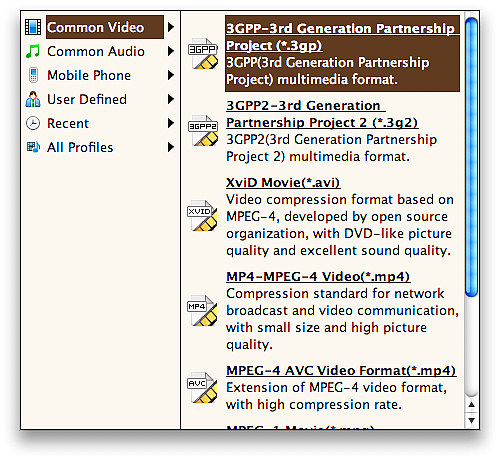The image size is (500, 460).
Task: Expand the All Profiles submenu arrow
Action: (171, 147)
